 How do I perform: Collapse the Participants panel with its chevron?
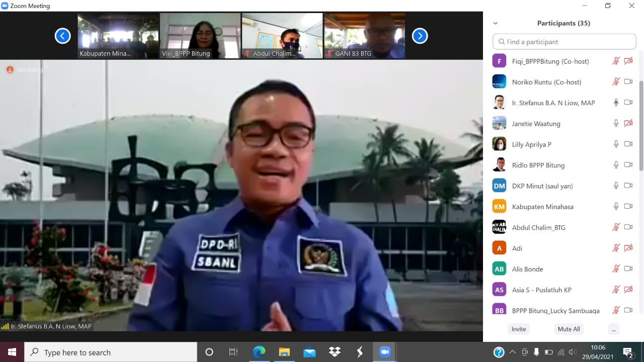click(x=495, y=23)
